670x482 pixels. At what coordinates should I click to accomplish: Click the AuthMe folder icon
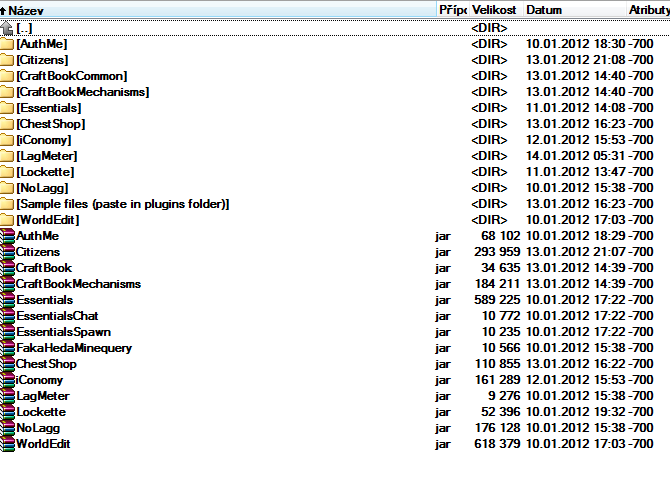tap(7, 44)
